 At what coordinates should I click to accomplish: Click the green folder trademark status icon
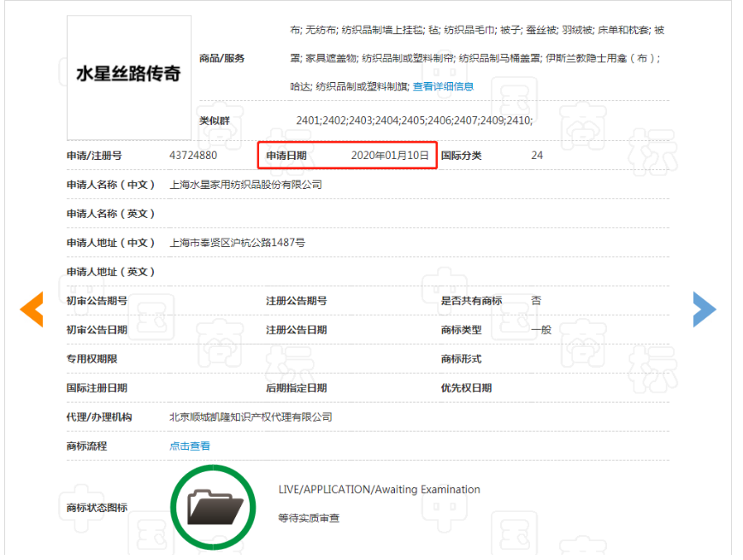pyautogui.click(x=213, y=507)
